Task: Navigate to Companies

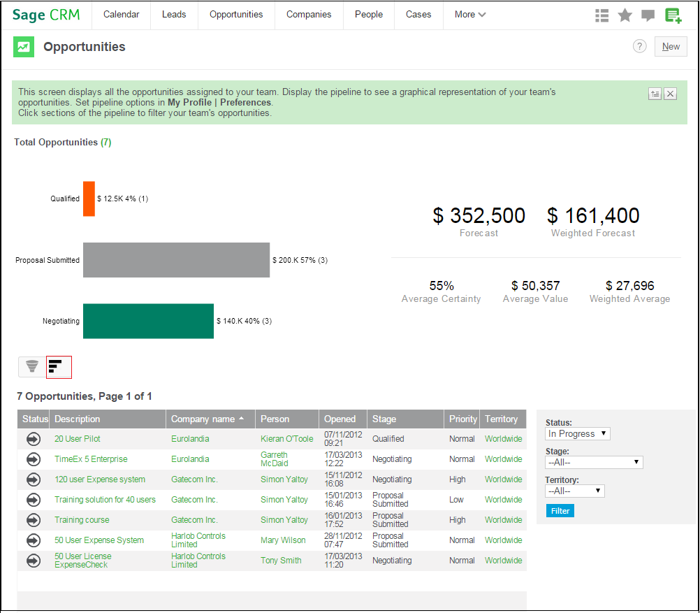Action: point(309,14)
